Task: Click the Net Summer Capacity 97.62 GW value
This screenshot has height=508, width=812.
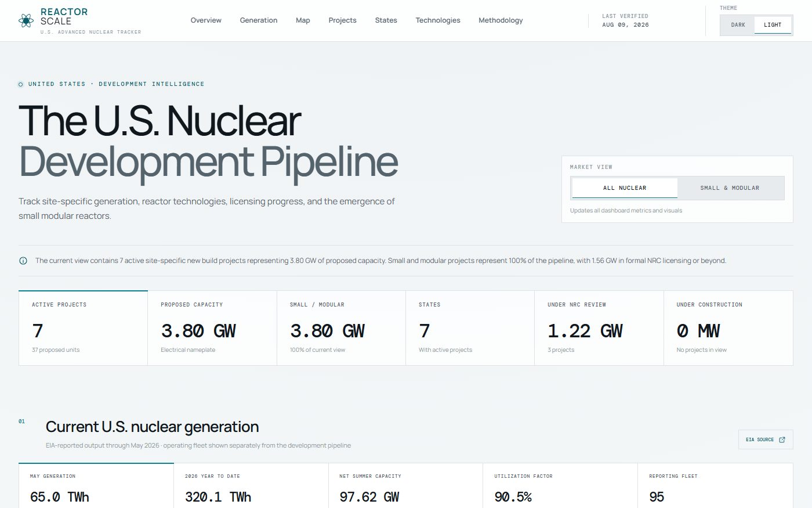Action: pos(369,497)
